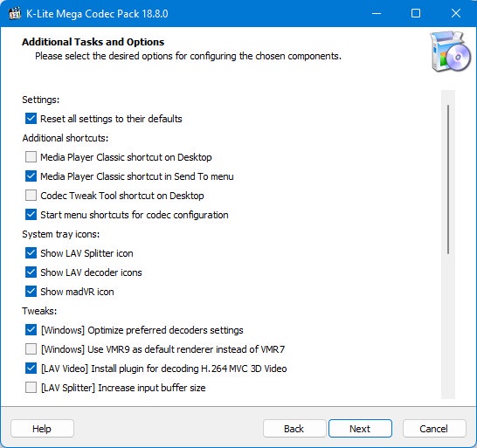Click the scrollbar track below the thumb
Viewport: 477px width, 448px height.
click(x=448, y=326)
